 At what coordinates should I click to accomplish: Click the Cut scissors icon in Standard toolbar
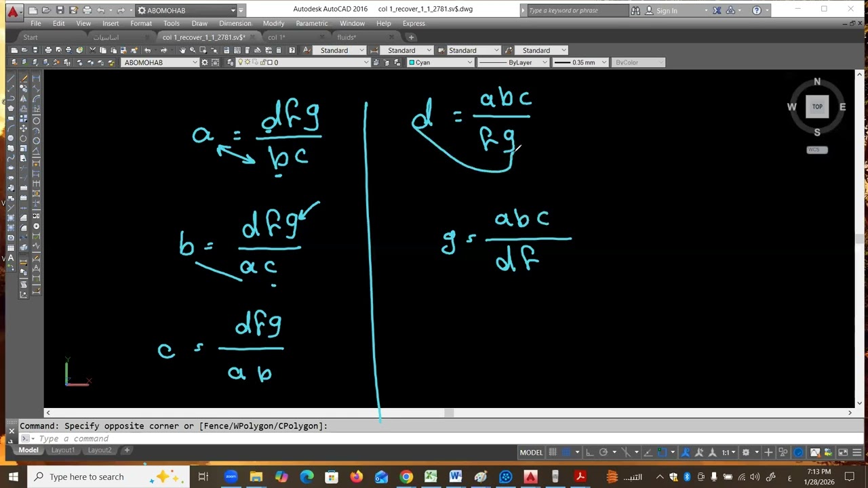click(92, 50)
